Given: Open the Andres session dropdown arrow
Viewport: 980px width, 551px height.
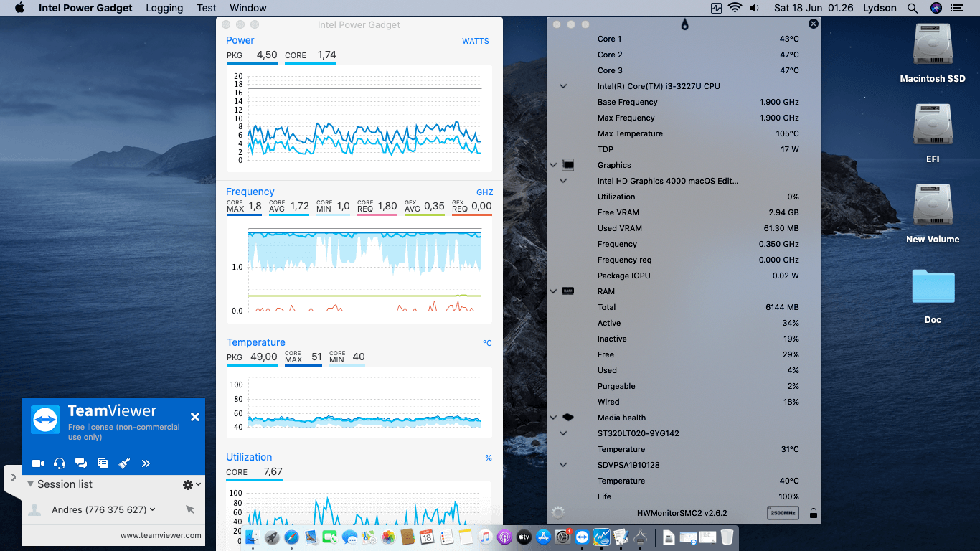Looking at the screenshot, I should [153, 509].
